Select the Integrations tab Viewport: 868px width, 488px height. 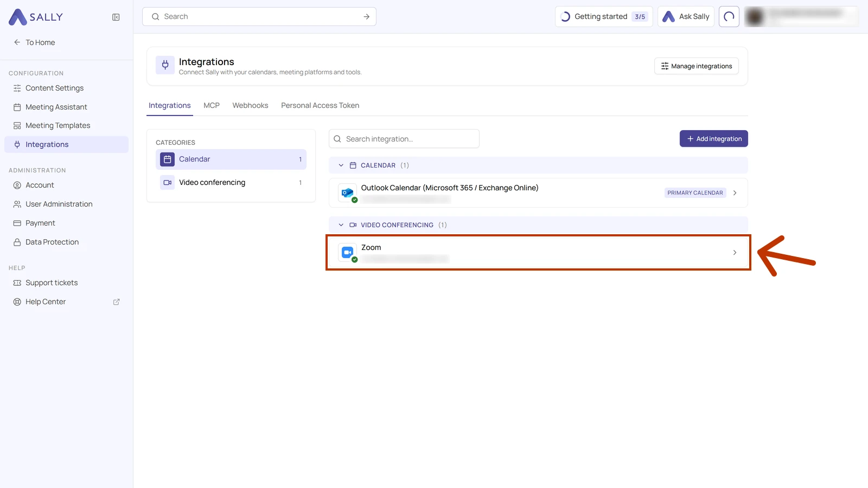170,106
